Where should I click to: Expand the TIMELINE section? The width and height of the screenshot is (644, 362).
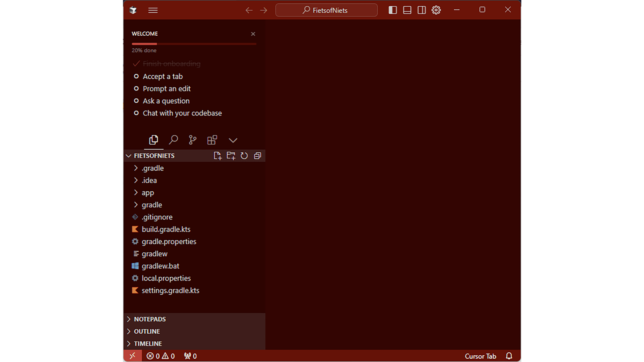click(x=148, y=343)
